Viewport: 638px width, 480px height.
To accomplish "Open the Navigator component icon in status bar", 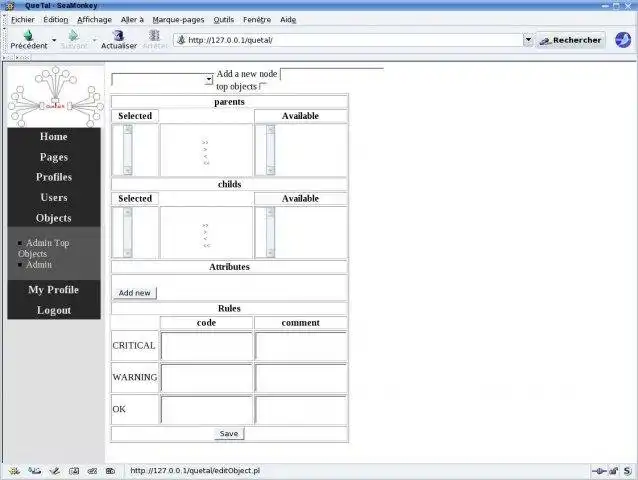I will click(x=14, y=471).
